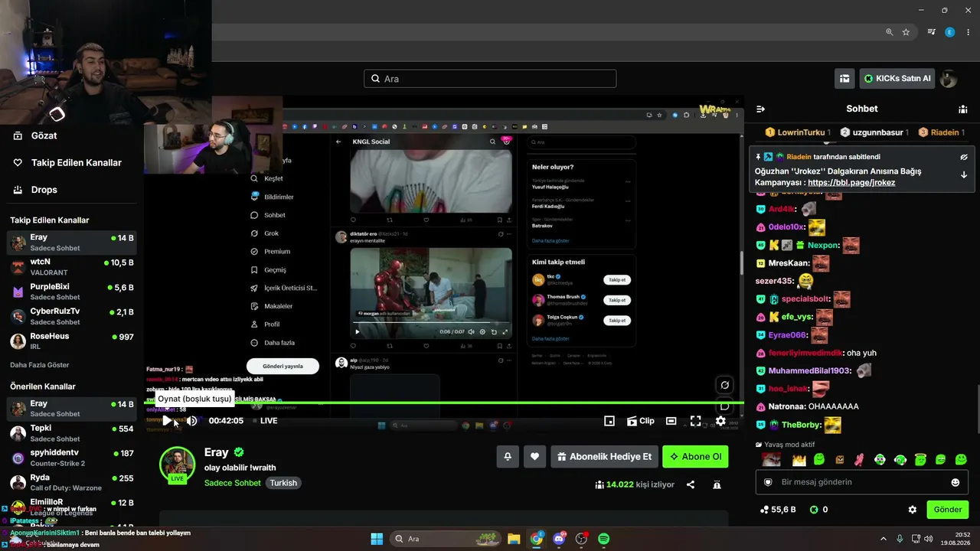Insert the cat quick emote

tap(772, 460)
